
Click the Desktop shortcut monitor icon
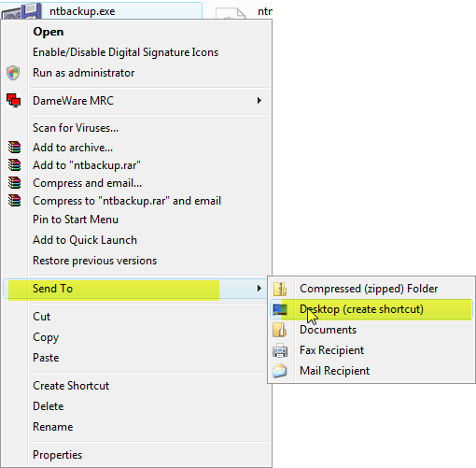click(280, 309)
